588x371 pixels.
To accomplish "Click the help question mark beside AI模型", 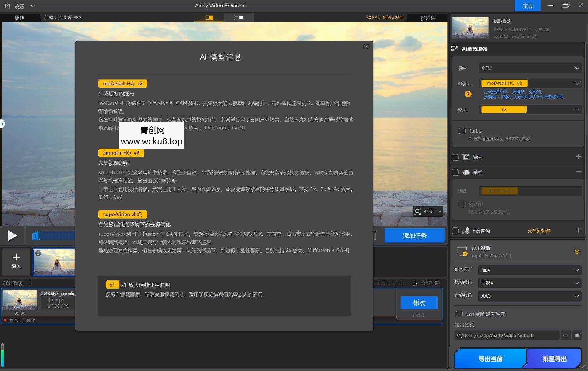I will click(468, 94).
